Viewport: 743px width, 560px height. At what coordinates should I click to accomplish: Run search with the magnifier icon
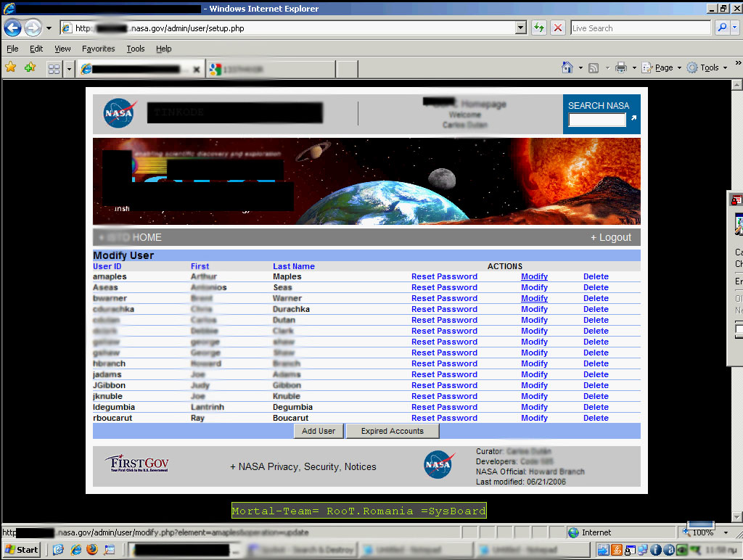tap(722, 28)
